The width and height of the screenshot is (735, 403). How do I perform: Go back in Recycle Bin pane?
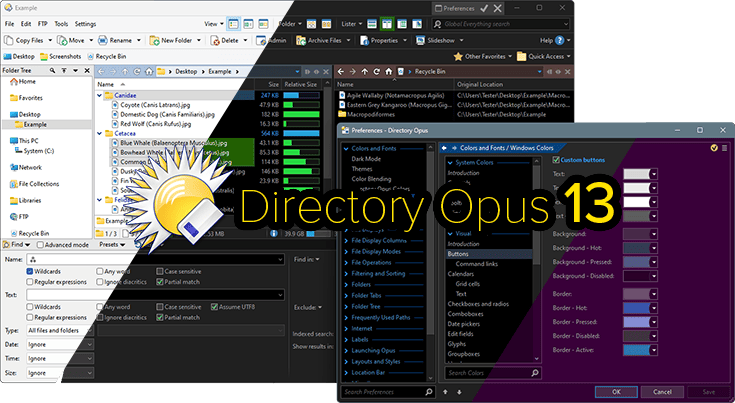pyautogui.click(x=341, y=72)
